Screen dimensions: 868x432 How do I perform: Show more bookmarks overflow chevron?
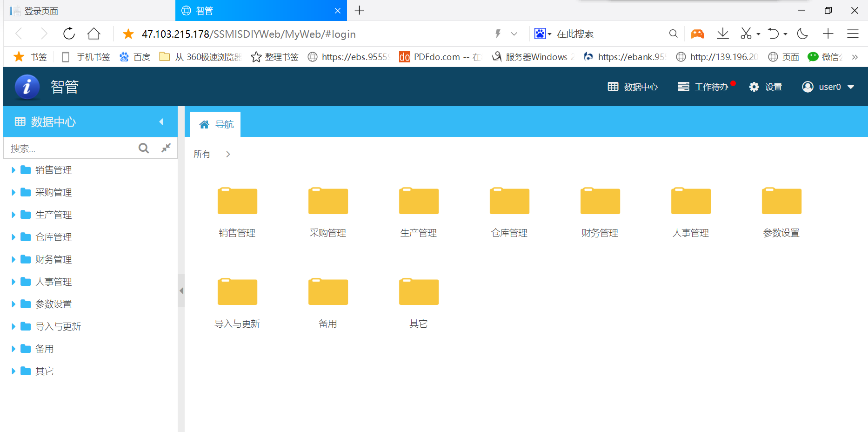click(x=855, y=57)
